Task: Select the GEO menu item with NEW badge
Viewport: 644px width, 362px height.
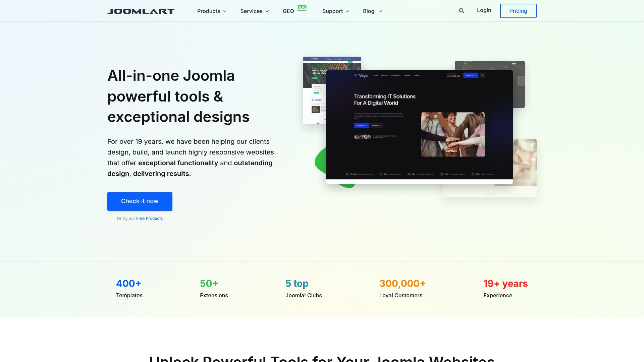Action: [x=288, y=11]
